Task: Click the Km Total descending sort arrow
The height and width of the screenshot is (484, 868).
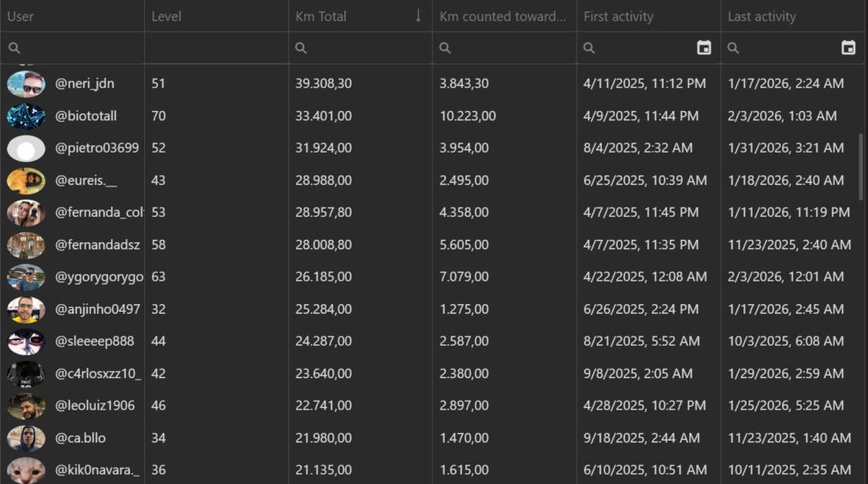Action: [418, 16]
